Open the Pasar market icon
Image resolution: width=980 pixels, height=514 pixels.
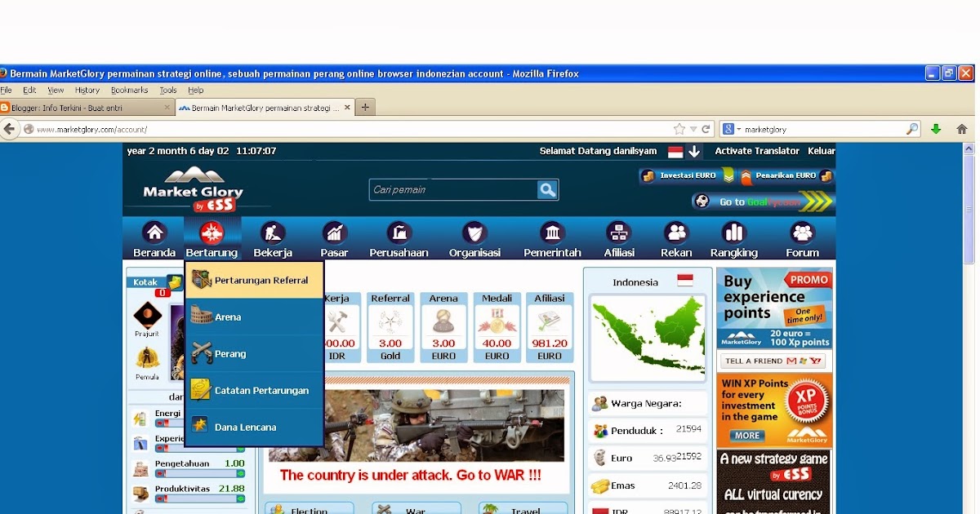tap(335, 233)
